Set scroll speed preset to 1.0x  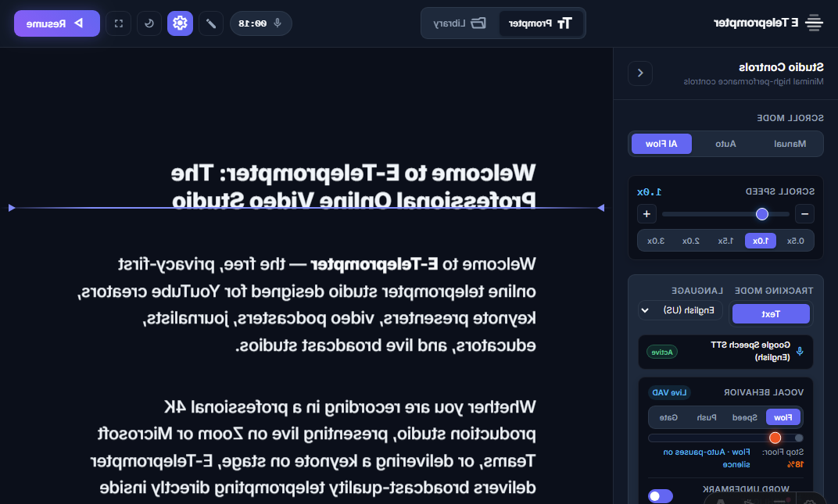point(761,241)
